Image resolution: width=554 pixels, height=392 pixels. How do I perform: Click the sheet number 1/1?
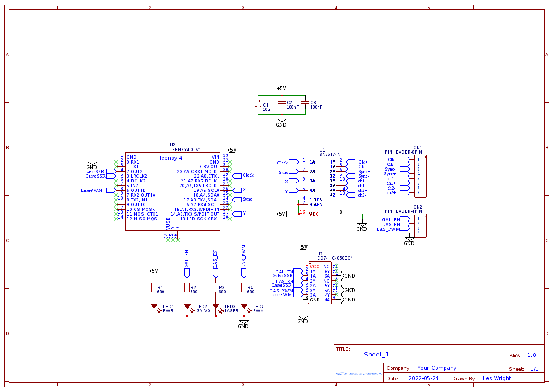[x=534, y=369]
